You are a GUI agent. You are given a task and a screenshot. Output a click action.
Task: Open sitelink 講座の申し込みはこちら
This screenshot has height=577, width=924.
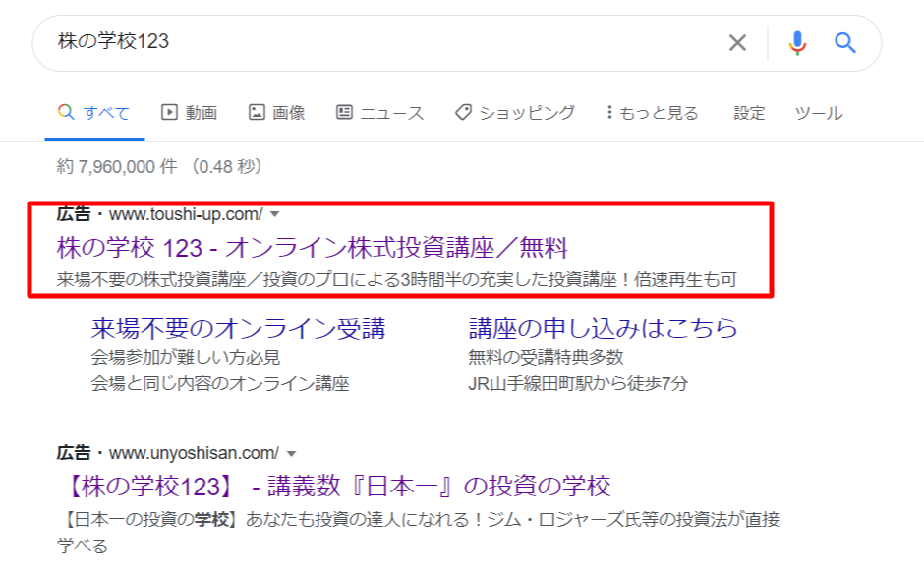[603, 329]
